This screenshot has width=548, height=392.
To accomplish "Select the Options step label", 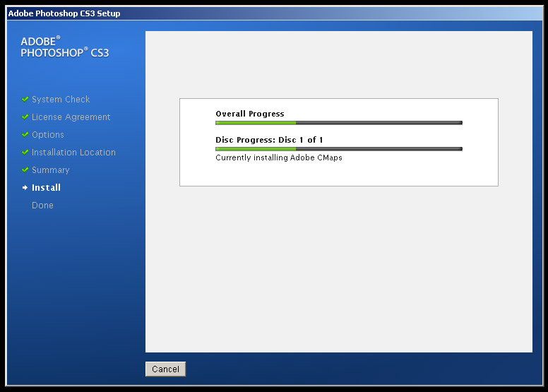I will [48, 135].
